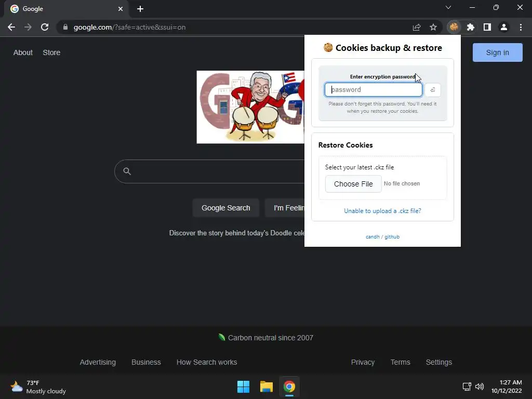Open the Store link
The height and width of the screenshot is (399, 532).
(x=51, y=52)
